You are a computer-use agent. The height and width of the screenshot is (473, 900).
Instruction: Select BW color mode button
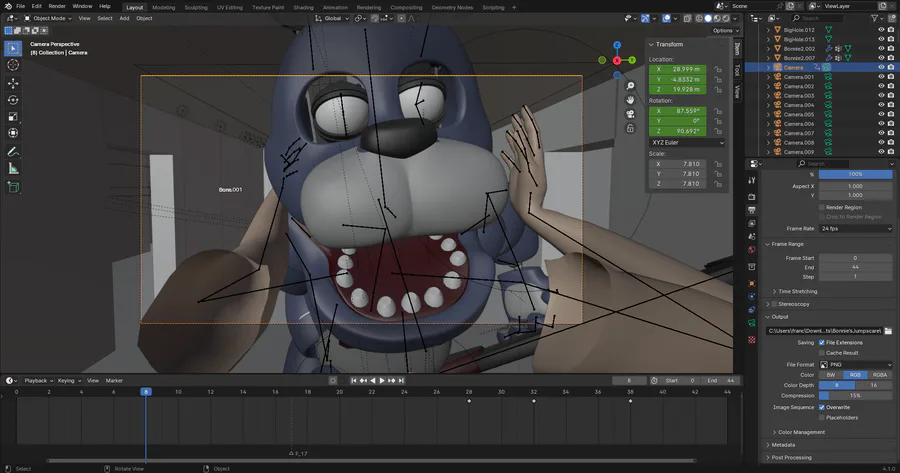(x=831, y=375)
